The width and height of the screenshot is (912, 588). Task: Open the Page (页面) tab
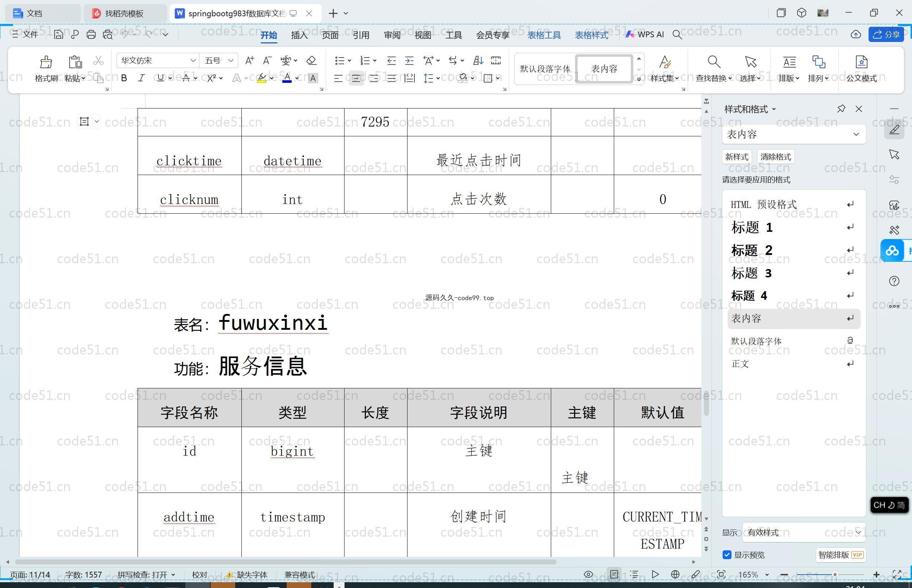tap(330, 35)
